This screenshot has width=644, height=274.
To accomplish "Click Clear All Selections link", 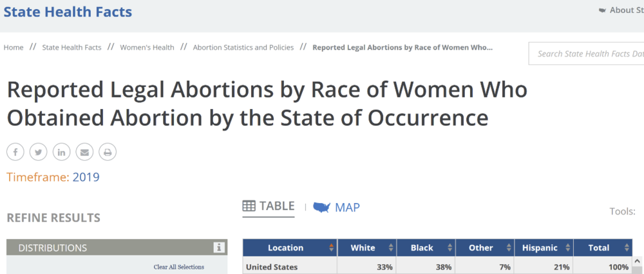I will 178,267.
